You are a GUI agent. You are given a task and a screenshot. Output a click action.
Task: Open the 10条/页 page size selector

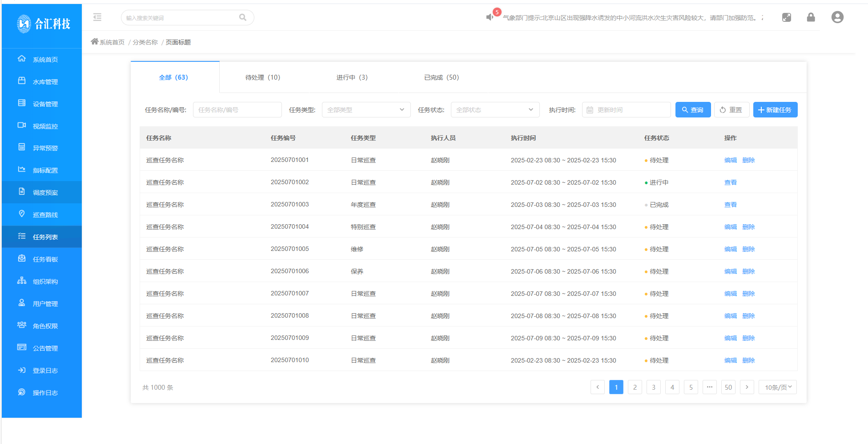(x=777, y=387)
